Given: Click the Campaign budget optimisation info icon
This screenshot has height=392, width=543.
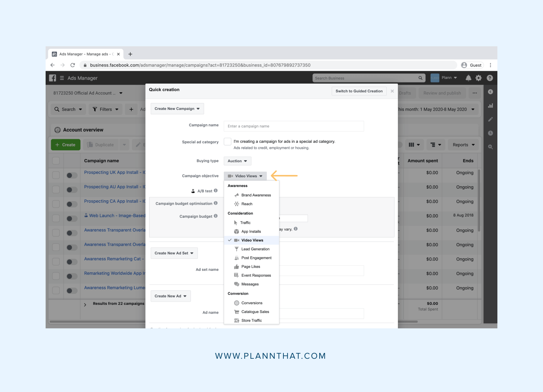Looking at the screenshot, I should [x=216, y=203].
